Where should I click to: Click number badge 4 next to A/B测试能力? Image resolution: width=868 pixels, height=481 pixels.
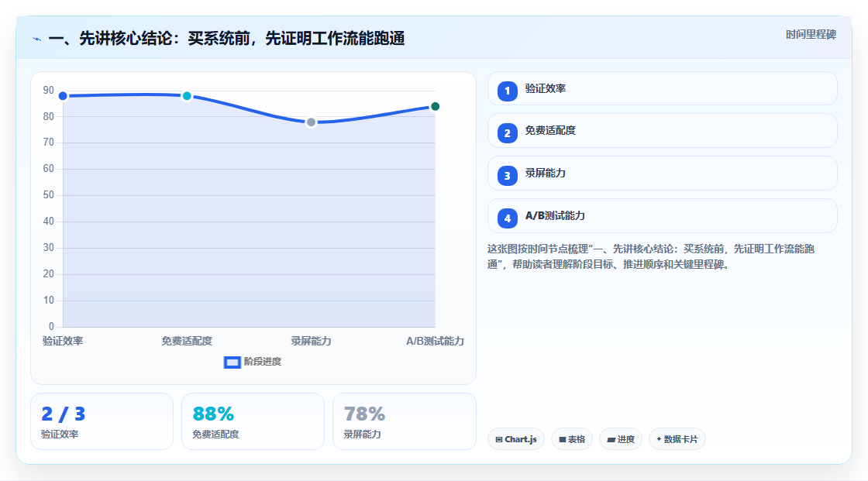pos(507,218)
